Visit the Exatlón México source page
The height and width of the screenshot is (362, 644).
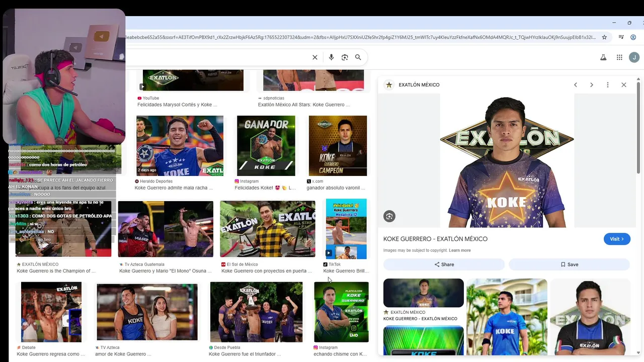coord(617,239)
